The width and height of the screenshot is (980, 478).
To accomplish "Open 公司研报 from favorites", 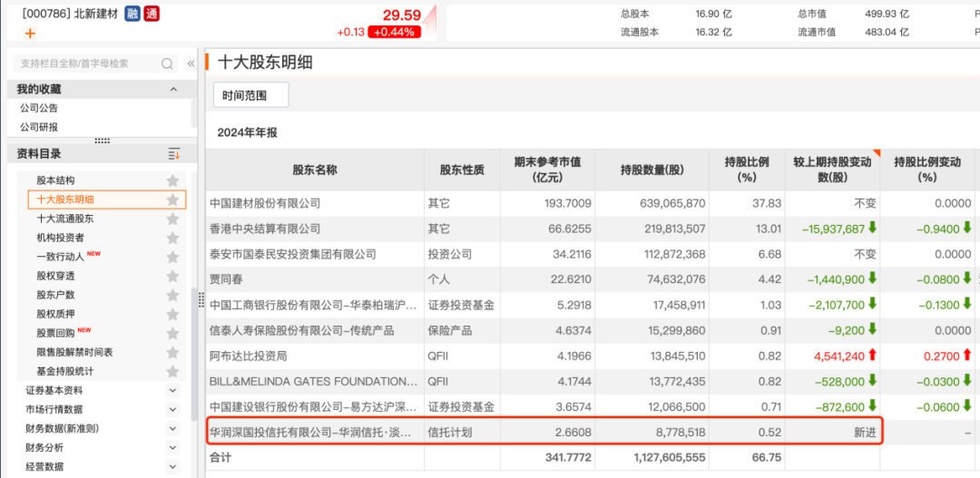I will [39, 127].
